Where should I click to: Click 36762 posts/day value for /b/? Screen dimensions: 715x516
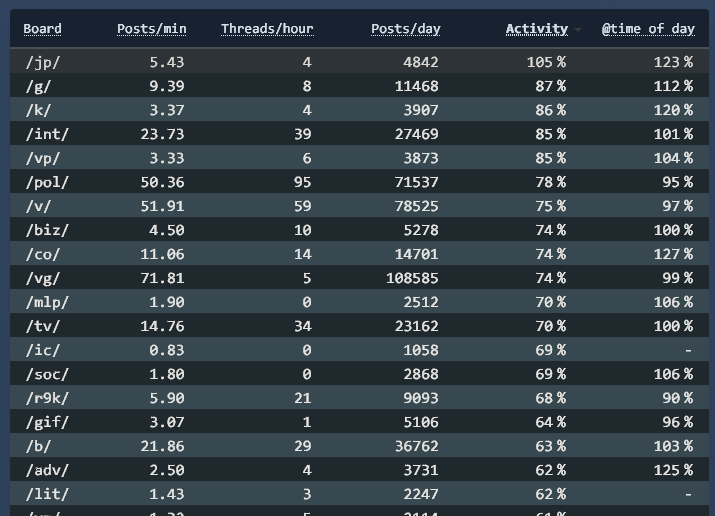tap(416, 446)
